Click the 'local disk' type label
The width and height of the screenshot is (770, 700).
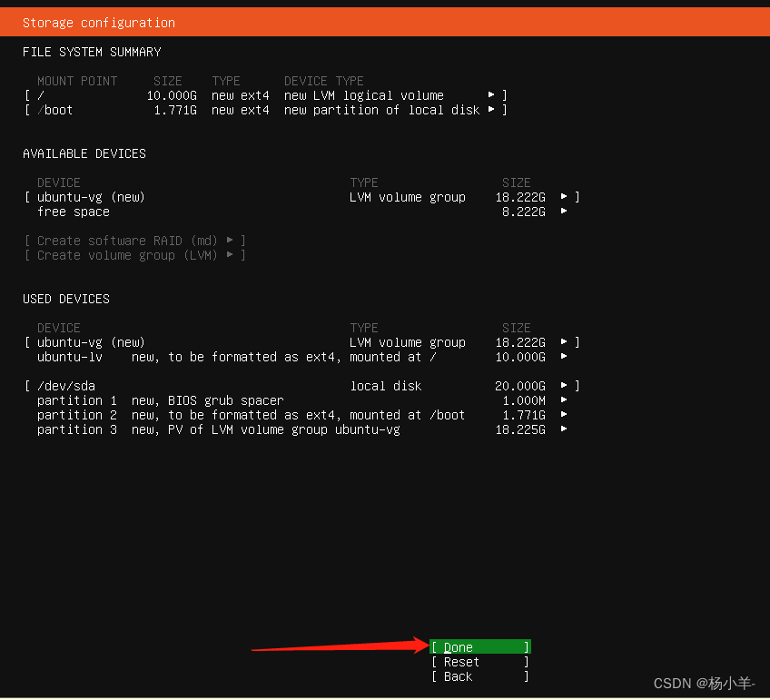pyautogui.click(x=386, y=386)
